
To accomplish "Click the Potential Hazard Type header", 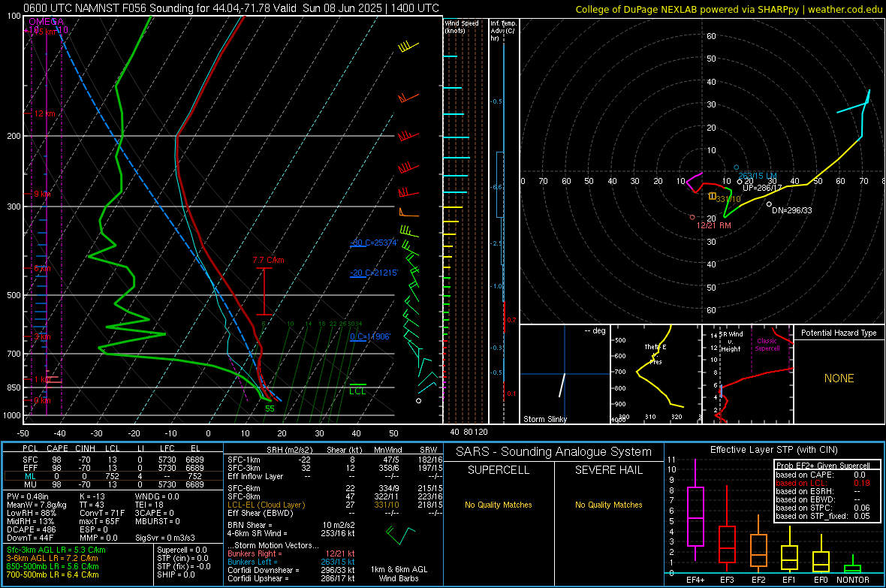I will (x=839, y=333).
